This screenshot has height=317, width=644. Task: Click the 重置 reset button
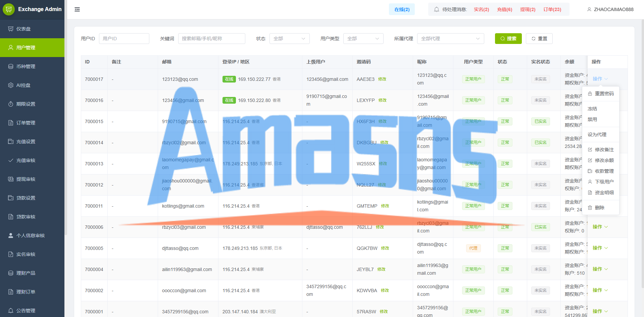click(539, 39)
